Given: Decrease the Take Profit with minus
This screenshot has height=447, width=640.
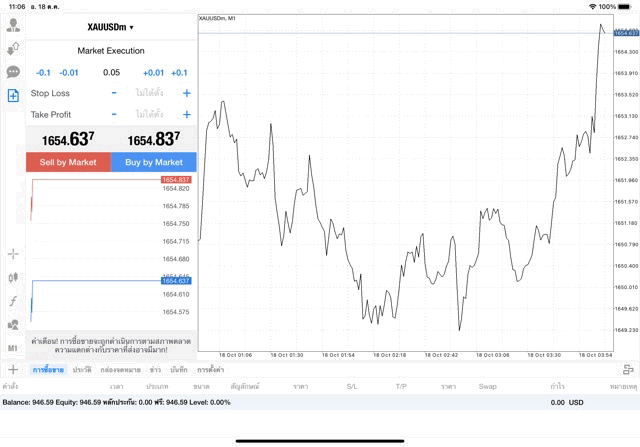Looking at the screenshot, I should [114, 115].
